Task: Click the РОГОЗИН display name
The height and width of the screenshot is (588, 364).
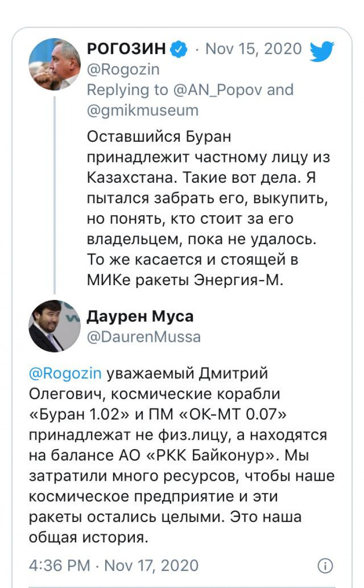Action: [127, 49]
